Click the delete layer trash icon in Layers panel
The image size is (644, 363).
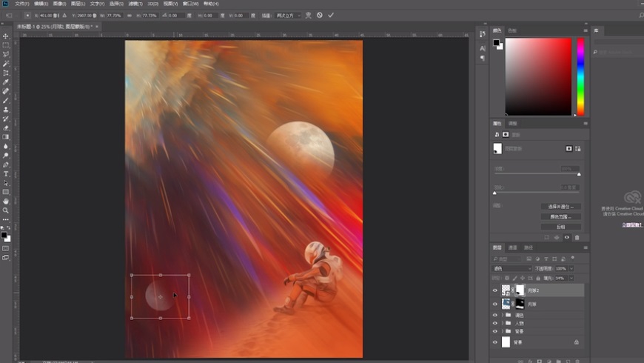[577, 361]
